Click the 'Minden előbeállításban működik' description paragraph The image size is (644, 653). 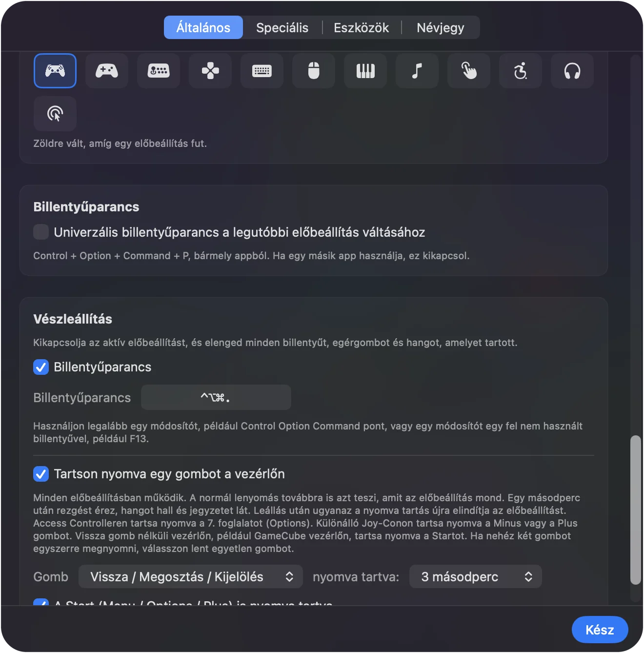tap(307, 523)
